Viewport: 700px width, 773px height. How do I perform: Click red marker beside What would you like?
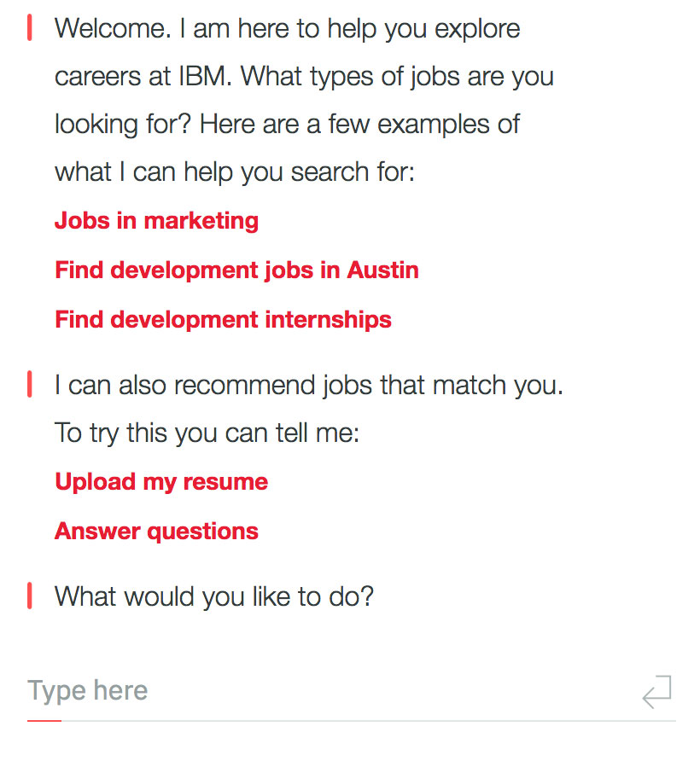click(x=30, y=596)
